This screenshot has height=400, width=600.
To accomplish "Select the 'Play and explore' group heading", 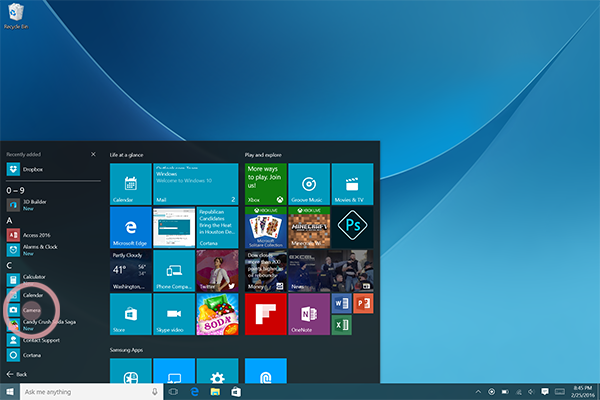I will pos(263,155).
